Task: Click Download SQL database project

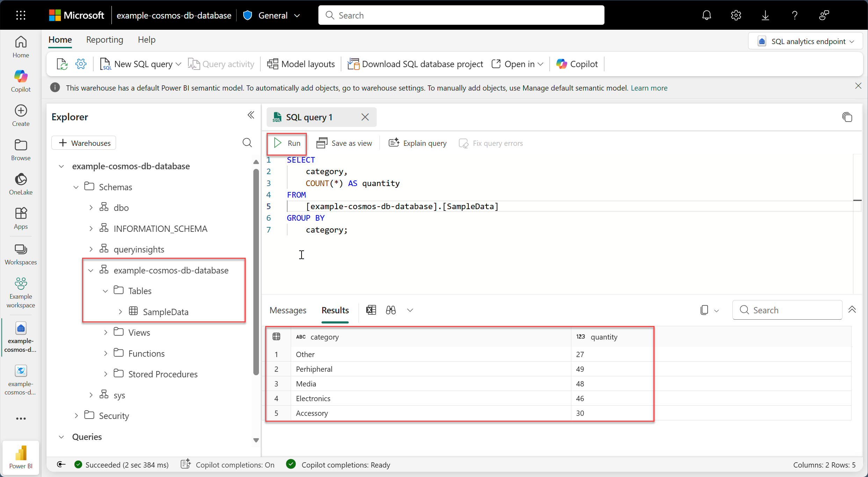Action: coord(415,64)
